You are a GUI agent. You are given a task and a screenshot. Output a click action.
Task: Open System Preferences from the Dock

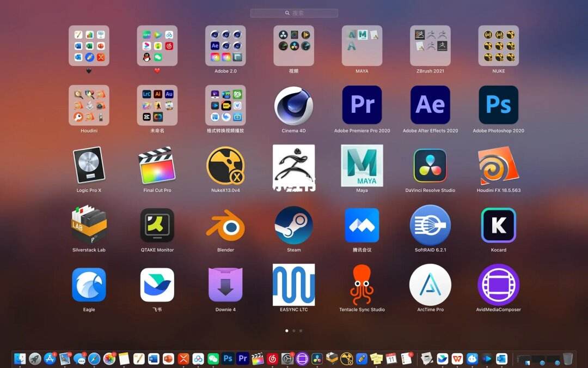pos(287,359)
